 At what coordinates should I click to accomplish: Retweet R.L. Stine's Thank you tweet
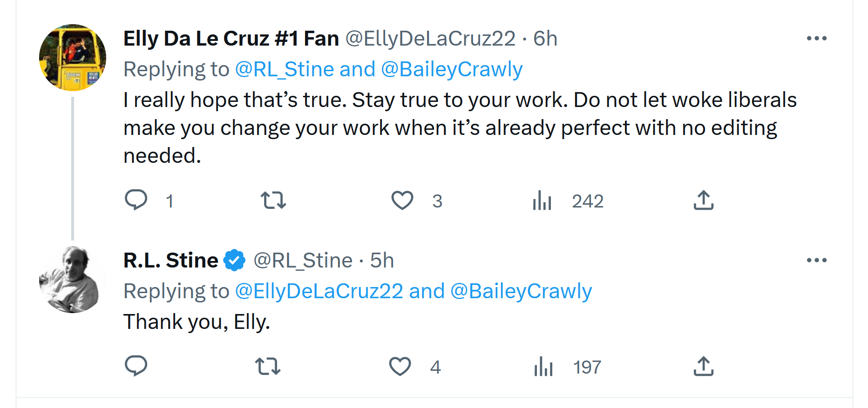pyautogui.click(x=268, y=367)
